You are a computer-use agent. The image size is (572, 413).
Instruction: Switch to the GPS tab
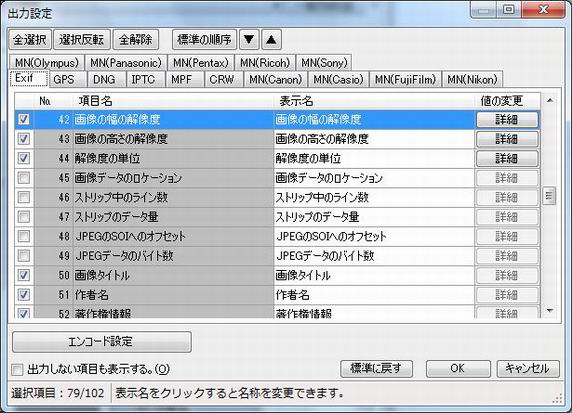coord(64,79)
